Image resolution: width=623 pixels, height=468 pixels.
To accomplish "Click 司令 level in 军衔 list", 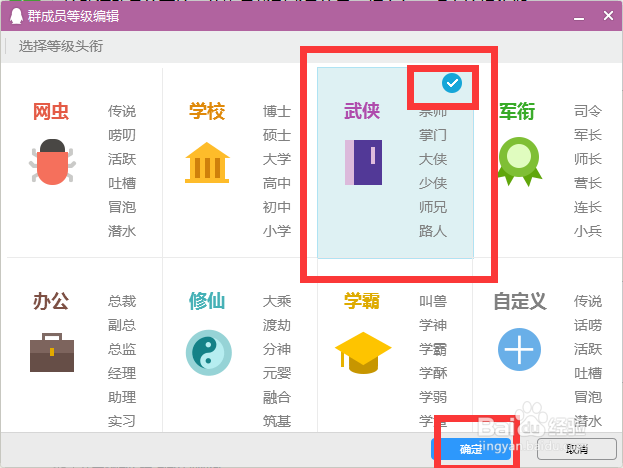I will pyautogui.click(x=588, y=111).
